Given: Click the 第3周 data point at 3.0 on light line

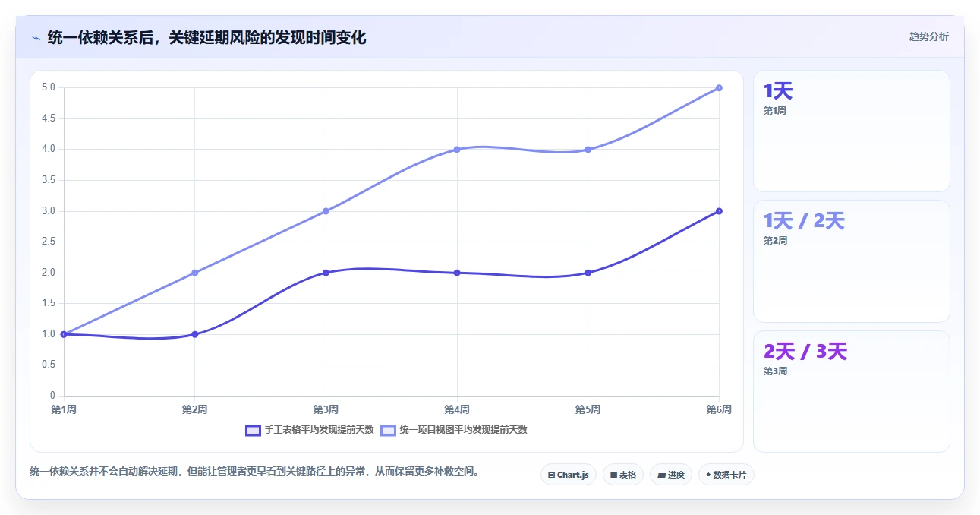Looking at the screenshot, I should click(326, 211).
